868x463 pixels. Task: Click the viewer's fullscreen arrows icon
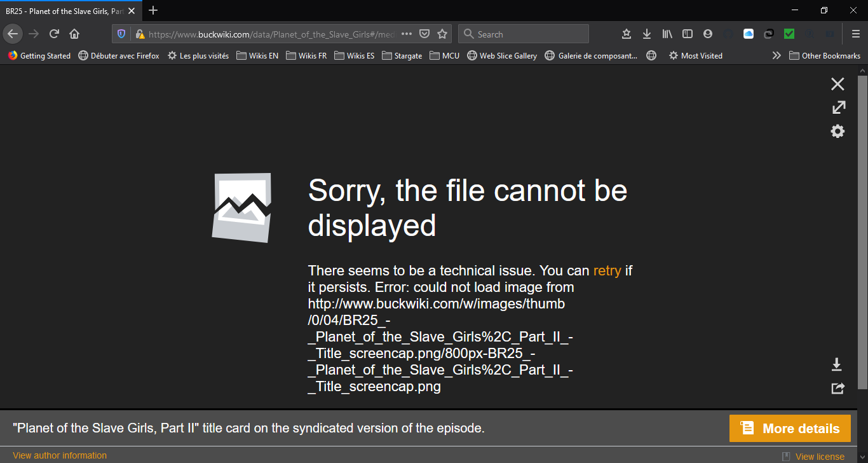click(x=838, y=107)
